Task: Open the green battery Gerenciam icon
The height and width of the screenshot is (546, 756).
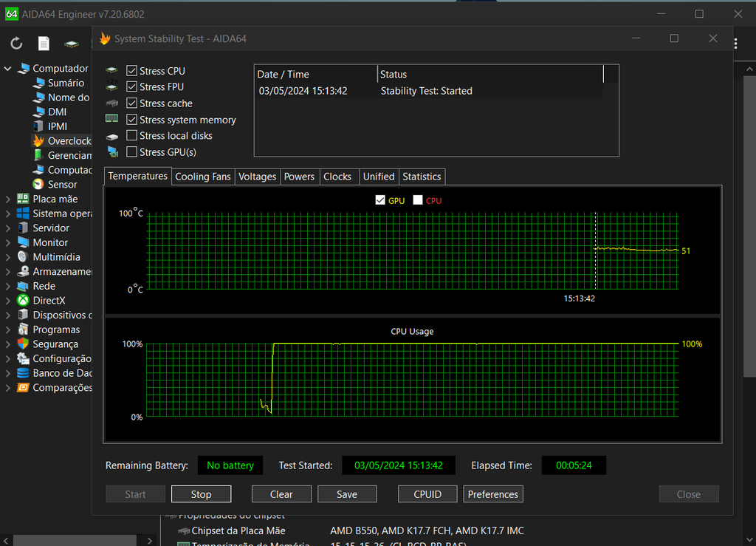Action: [38, 155]
